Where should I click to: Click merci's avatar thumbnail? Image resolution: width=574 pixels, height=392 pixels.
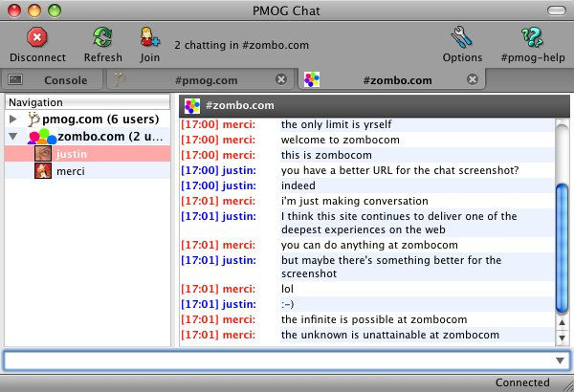click(x=43, y=171)
